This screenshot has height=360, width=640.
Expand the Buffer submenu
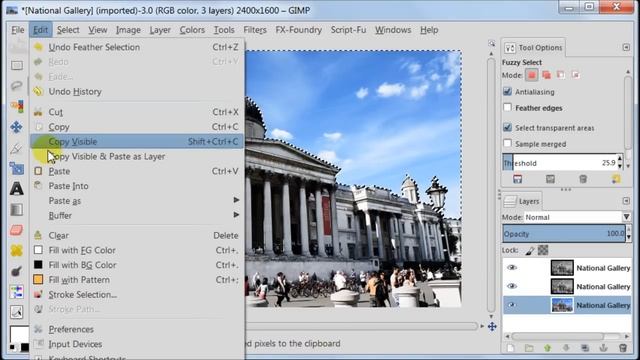tap(137, 215)
